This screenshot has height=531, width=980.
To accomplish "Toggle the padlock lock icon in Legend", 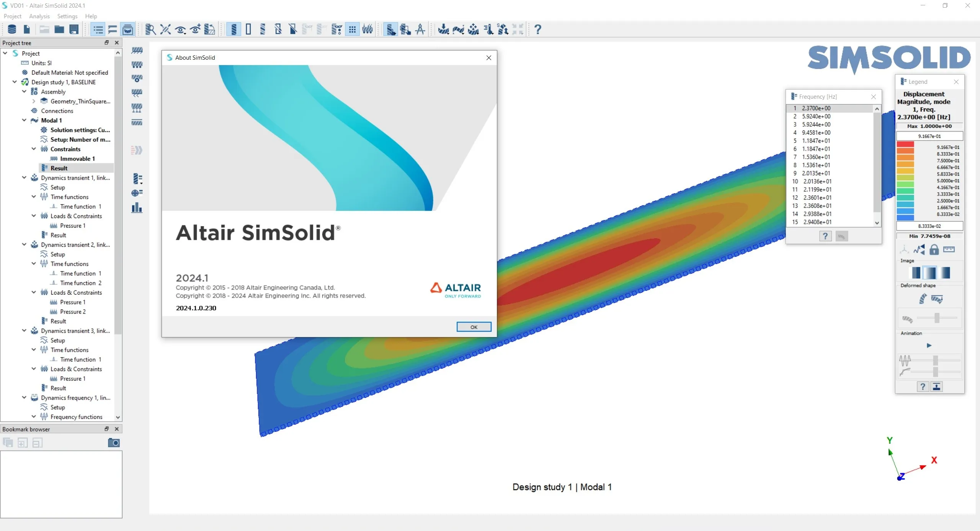I will (x=934, y=249).
